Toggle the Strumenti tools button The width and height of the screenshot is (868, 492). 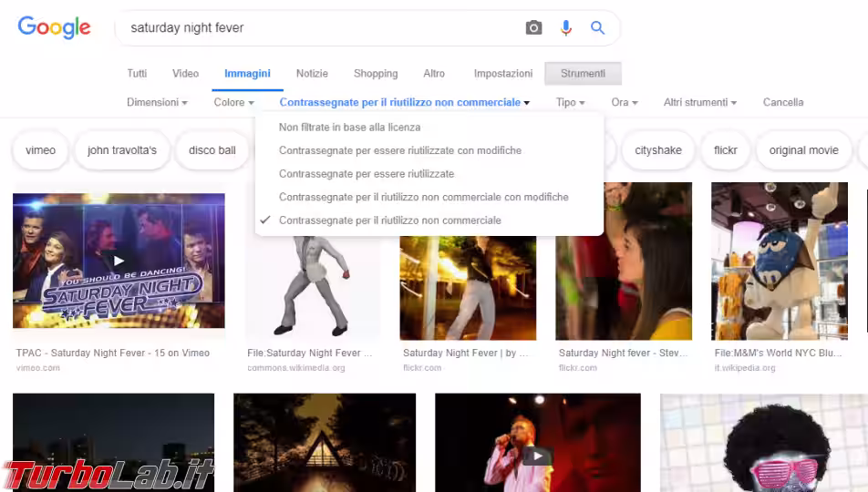[x=583, y=74]
